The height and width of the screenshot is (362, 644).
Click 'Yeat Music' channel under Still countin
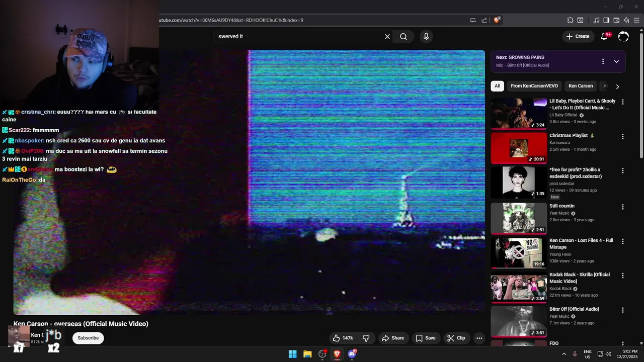click(559, 213)
